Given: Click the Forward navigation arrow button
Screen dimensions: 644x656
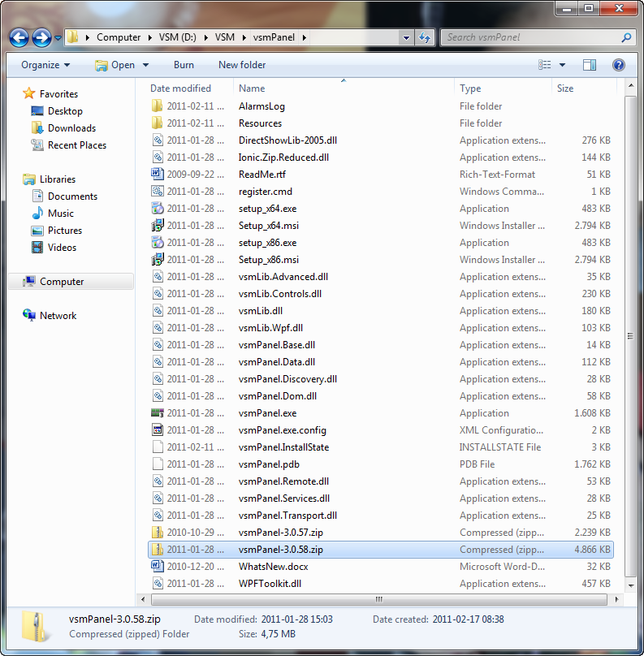Looking at the screenshot, I should pyautogui.click(x=41, y=37).
